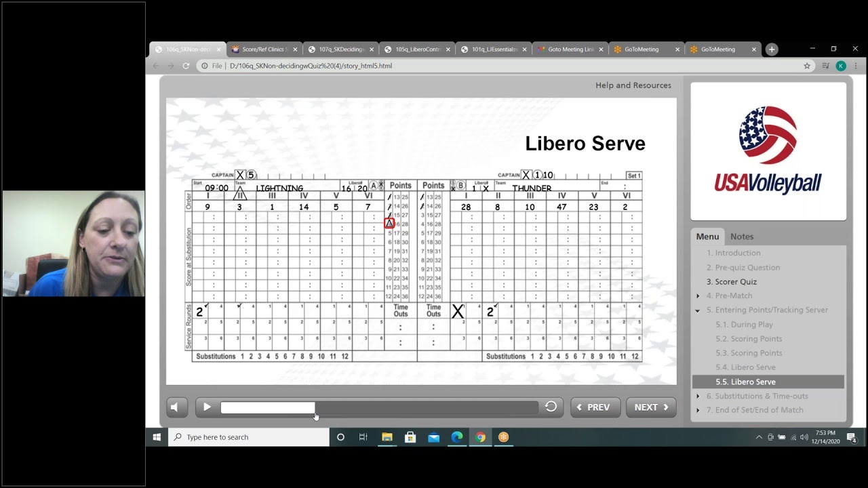
Task: Expand the 6. Substitutions & Time-outs arrow
Action: [x=698, y=396]
